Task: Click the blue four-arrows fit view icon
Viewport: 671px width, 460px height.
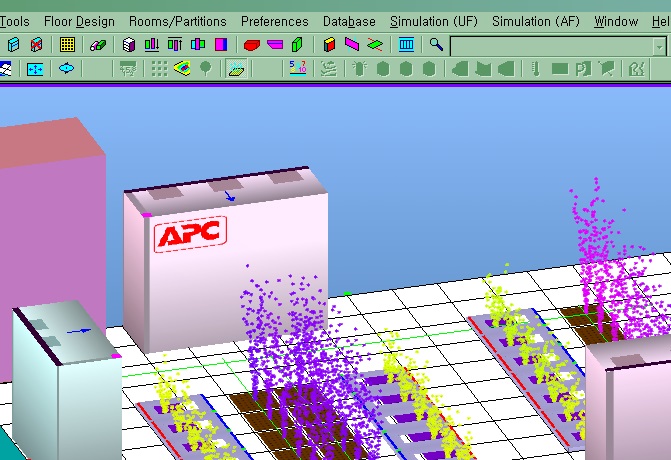Action: 35,69
